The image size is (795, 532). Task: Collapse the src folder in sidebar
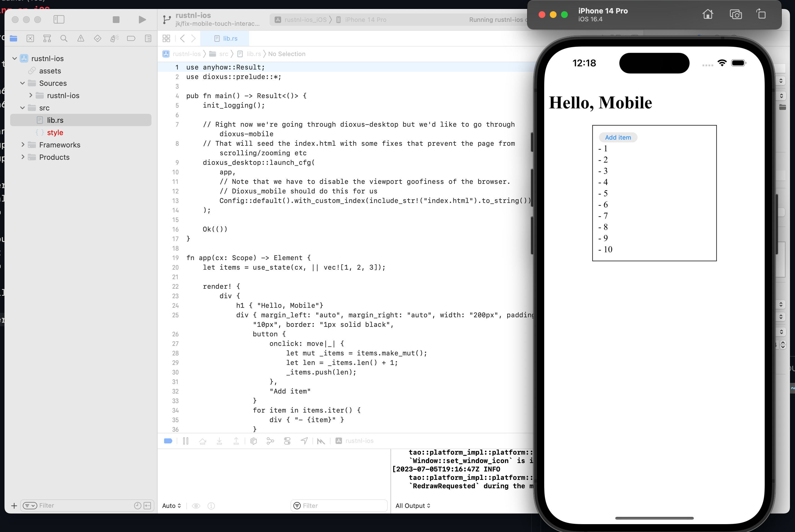click(x=22, y=107)
